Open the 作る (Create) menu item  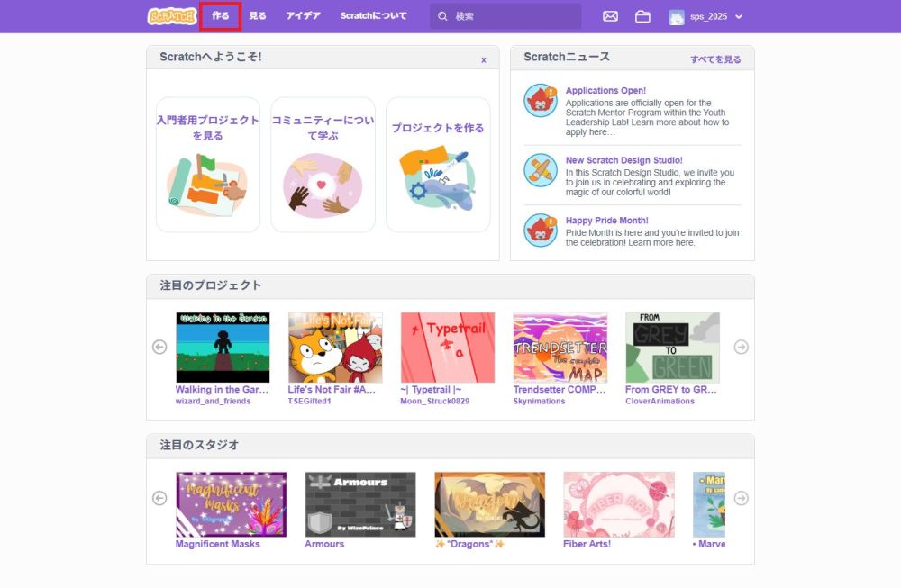220,16
